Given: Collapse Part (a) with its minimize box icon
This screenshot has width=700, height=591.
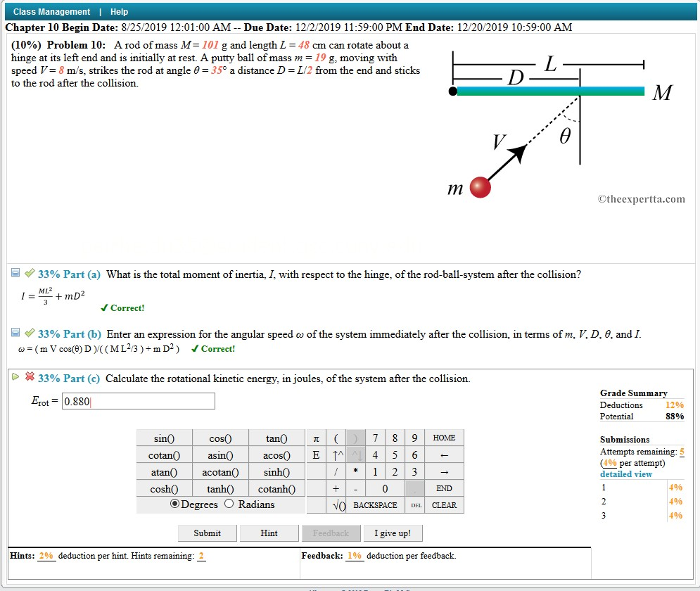Looking at the screenshot, I should 16,274.
